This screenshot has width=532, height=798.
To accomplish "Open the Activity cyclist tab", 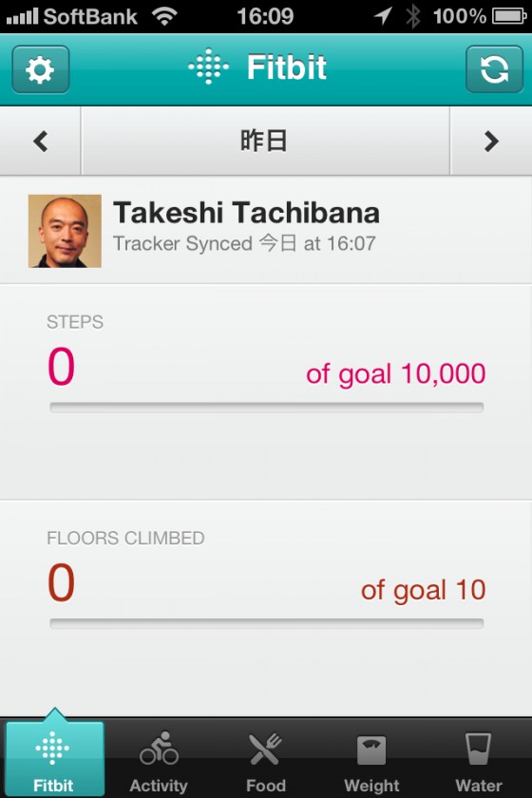I will point(159,760).
